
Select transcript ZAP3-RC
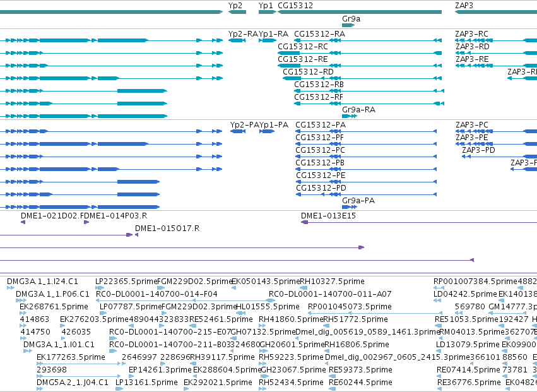point(471,34)
